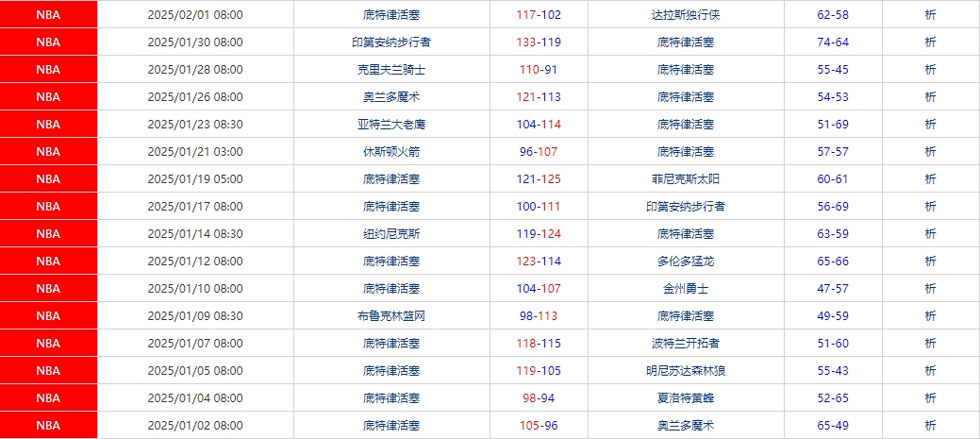
Task: Select team 金州勇士
Action: (x=686, y=288)
